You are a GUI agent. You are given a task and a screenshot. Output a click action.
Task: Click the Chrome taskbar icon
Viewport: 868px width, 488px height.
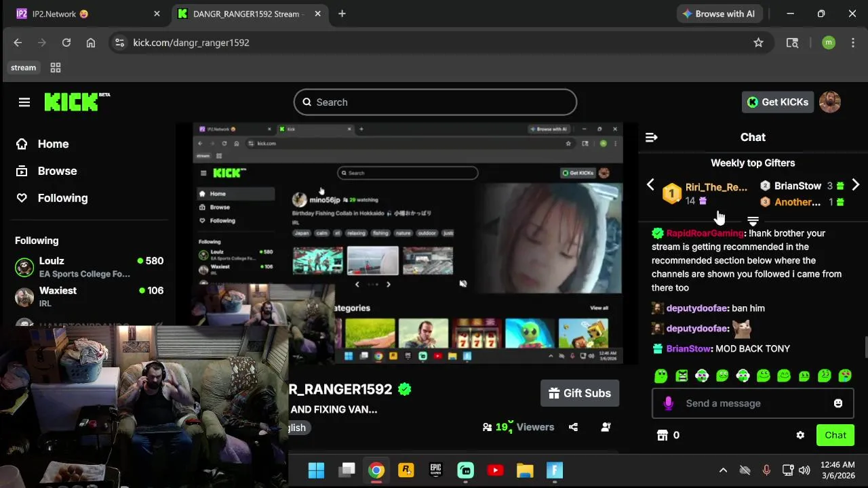tap(376, 470)
